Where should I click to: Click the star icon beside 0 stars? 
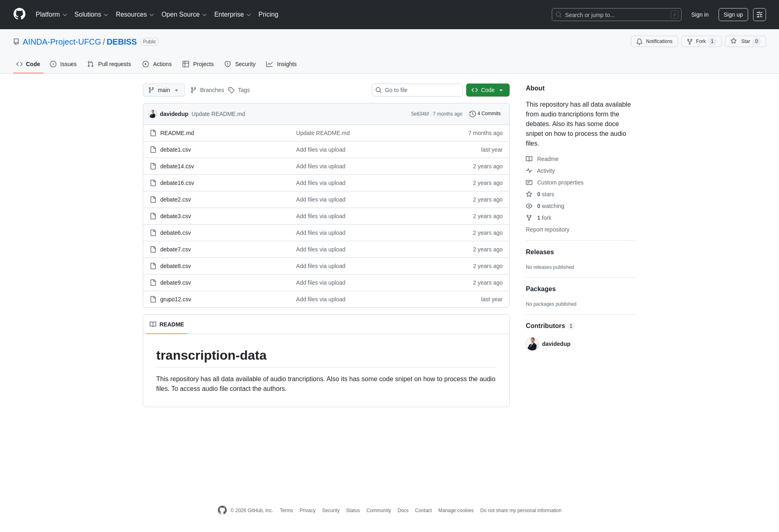(529, 194)
